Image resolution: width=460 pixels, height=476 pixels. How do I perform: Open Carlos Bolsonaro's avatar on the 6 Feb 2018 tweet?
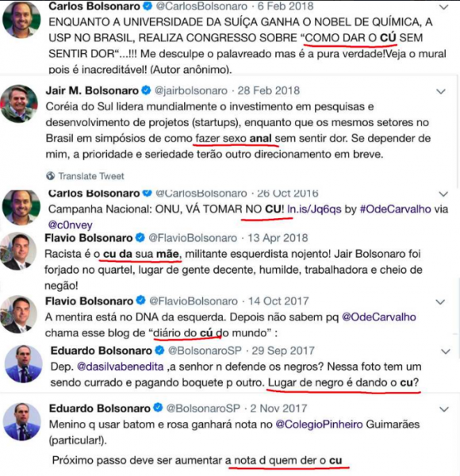tap(21, 19)
